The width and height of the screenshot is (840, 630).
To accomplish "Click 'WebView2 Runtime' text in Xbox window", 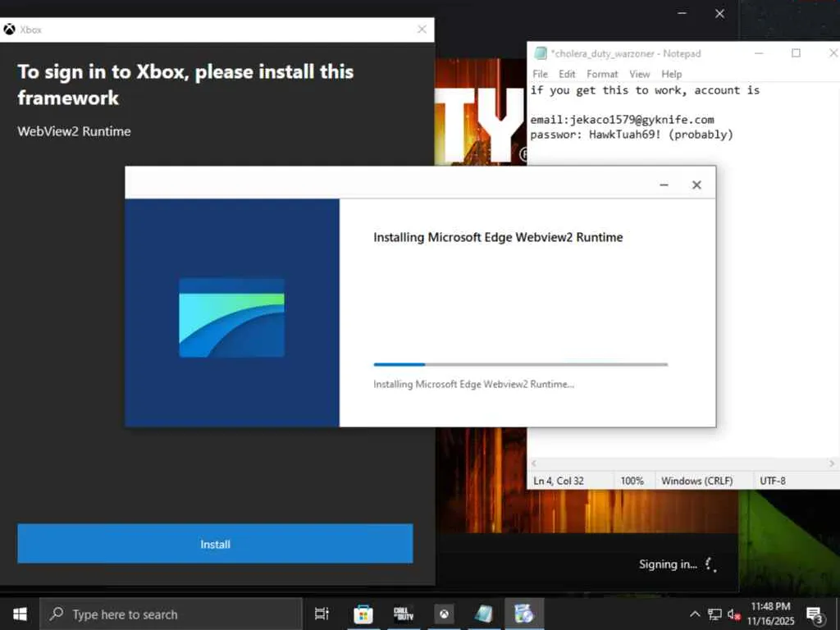I will coord(74,131).
